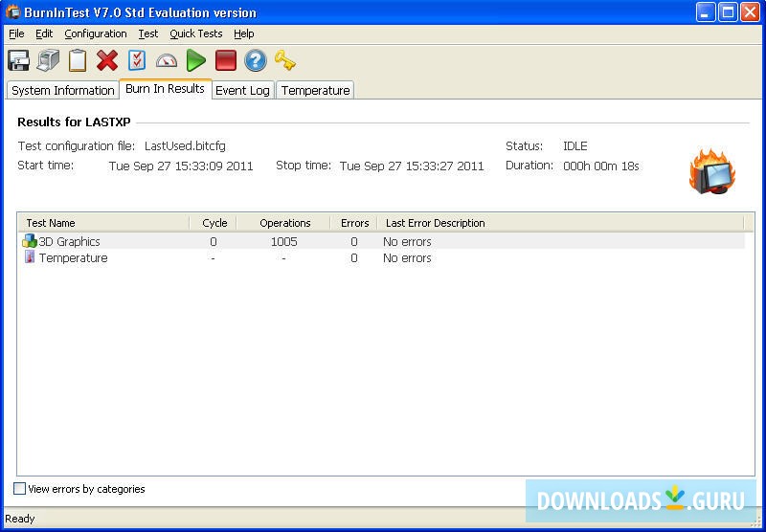Click the Temperature thermometer row icon

[x=30, y=257]
